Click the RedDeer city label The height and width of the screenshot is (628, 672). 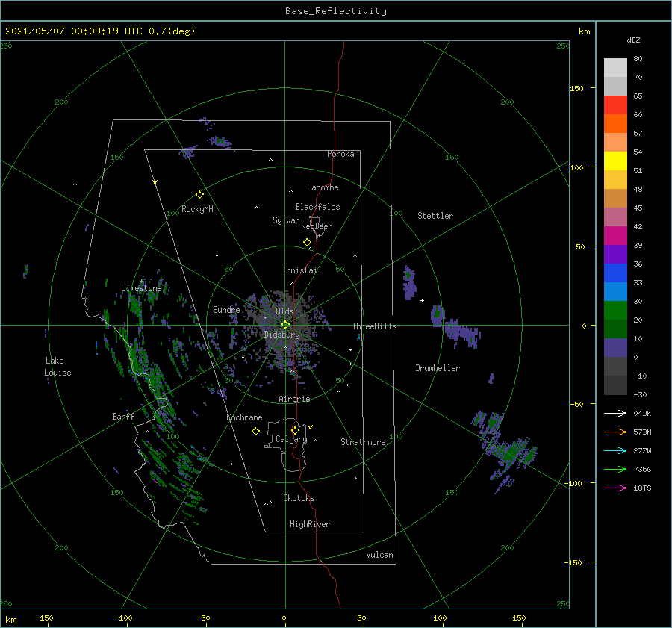coord(317,226)
